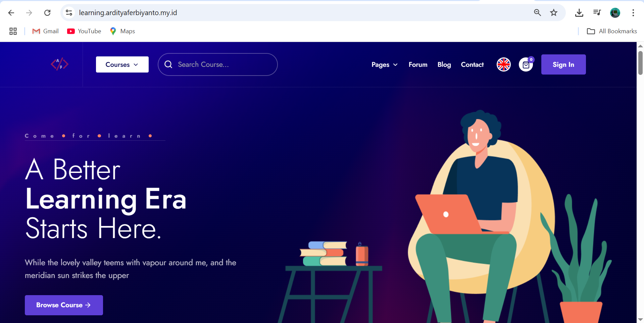
Task: Click the page vertical scrollbar thumb
Action: [x=640, y=63]
